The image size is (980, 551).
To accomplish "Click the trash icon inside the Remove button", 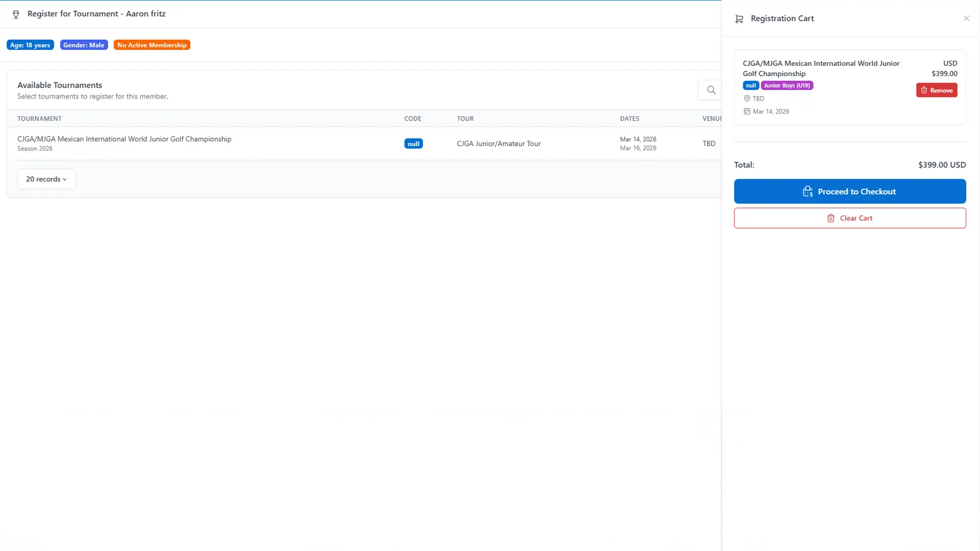I will point(924,90).
